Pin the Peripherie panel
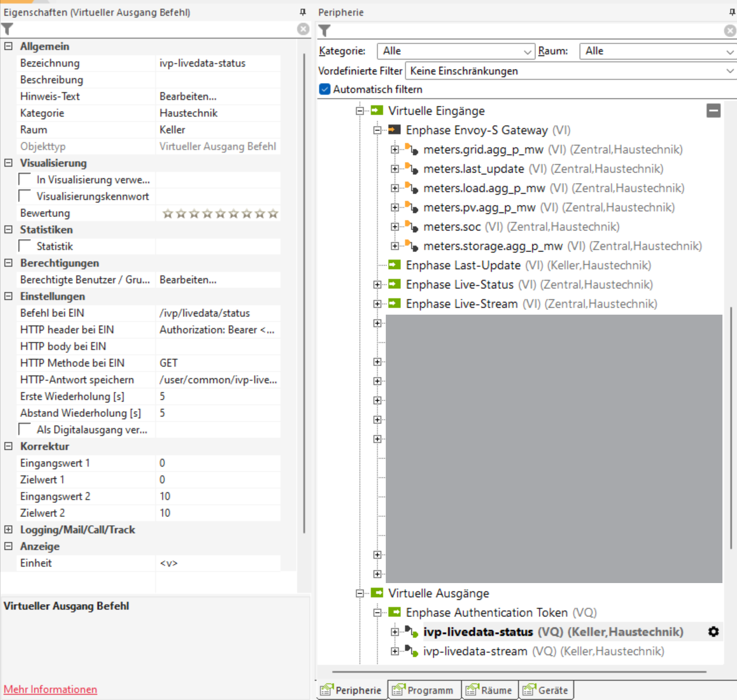This screenshot has height=700, width=737. 732,12
